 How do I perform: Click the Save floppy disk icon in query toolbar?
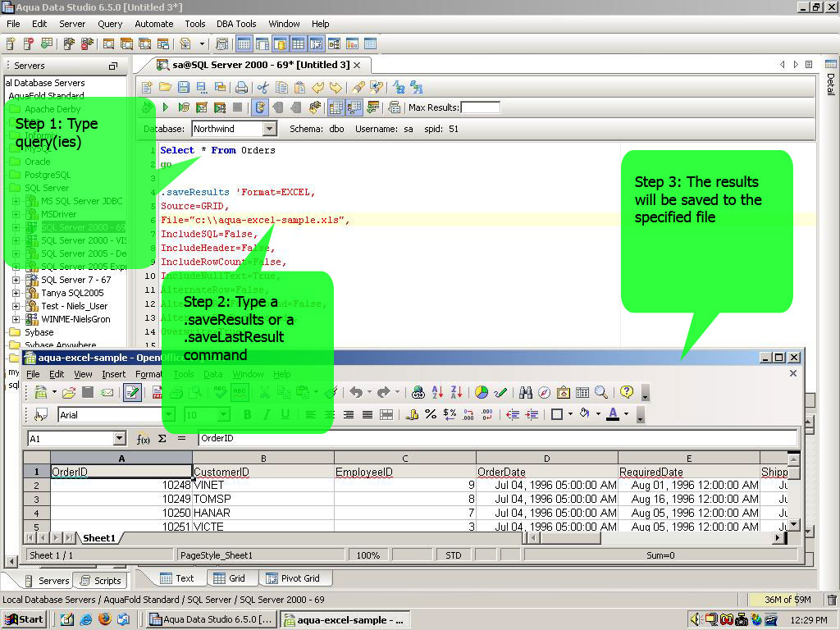183,87
